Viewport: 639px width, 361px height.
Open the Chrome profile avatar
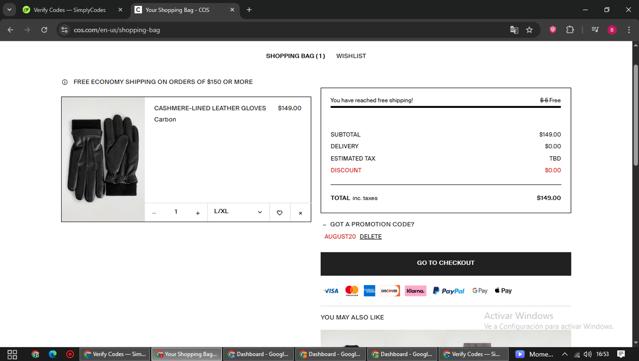pos(612,30)
